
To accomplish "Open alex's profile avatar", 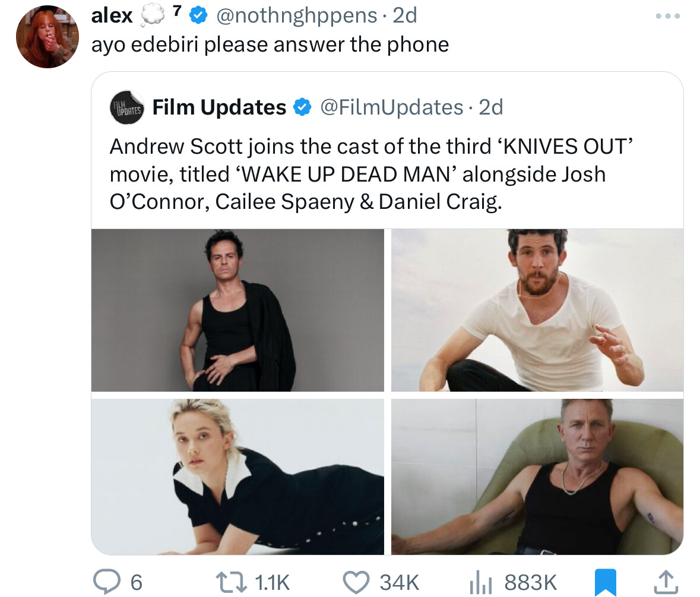I will pos(47,37).
